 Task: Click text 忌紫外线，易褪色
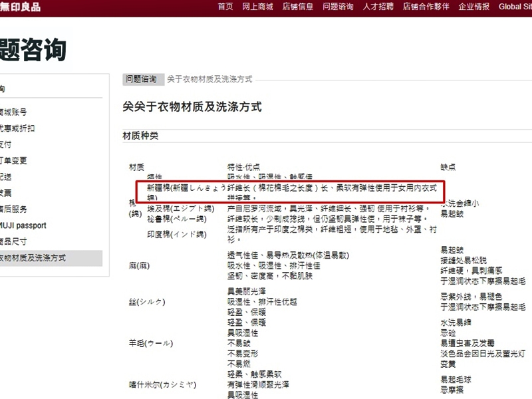click(x=471, y=297)
